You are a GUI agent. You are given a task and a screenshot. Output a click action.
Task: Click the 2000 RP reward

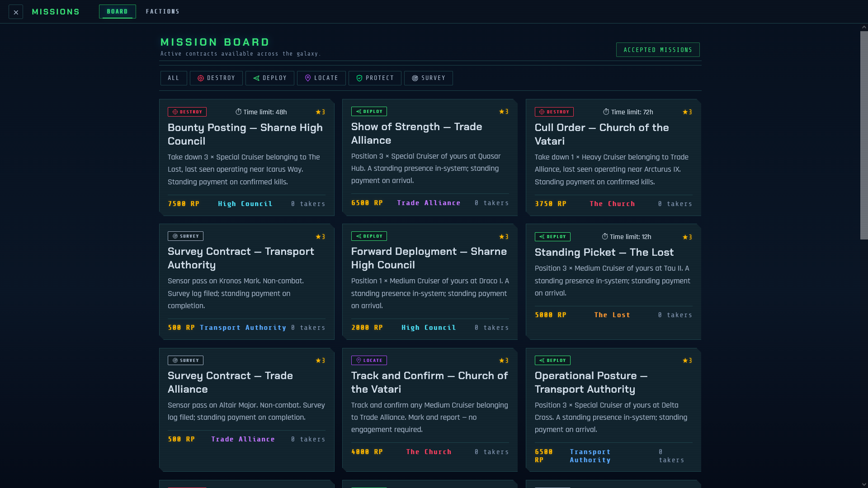(367, 328)
